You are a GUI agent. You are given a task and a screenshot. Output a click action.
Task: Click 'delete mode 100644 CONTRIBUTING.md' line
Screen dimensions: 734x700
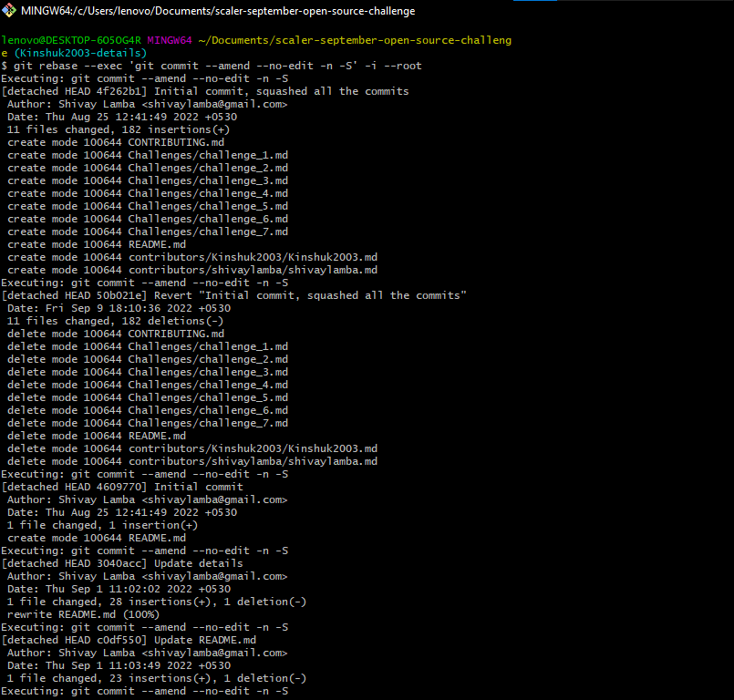[116, 334]
